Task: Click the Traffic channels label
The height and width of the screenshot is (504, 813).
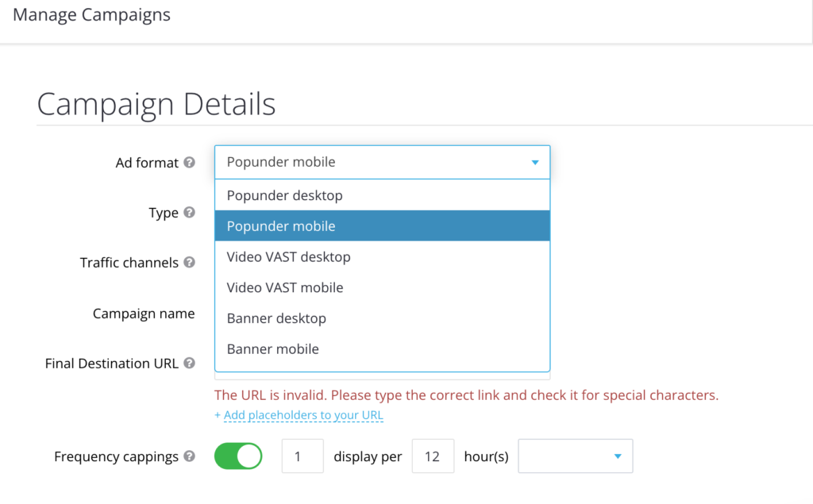Action: 129,263
